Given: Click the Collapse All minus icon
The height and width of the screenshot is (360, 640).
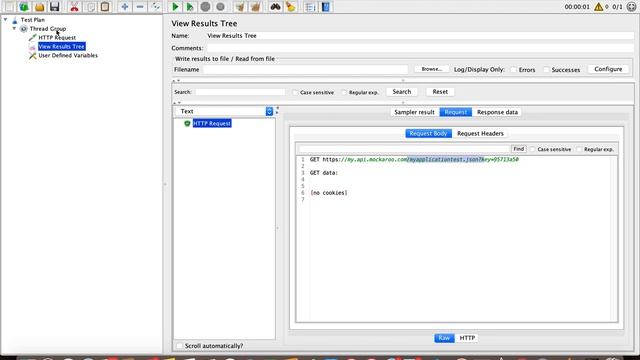Looking at the screenshot, I should pyautogui.click(x=140, y=7).
